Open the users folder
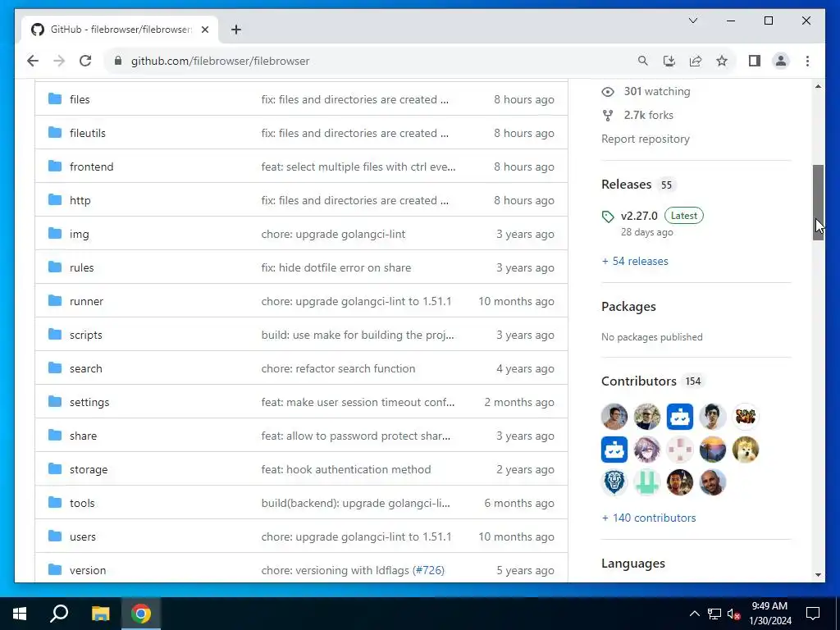Screen dimensions: 840x630 coord(83,537)
